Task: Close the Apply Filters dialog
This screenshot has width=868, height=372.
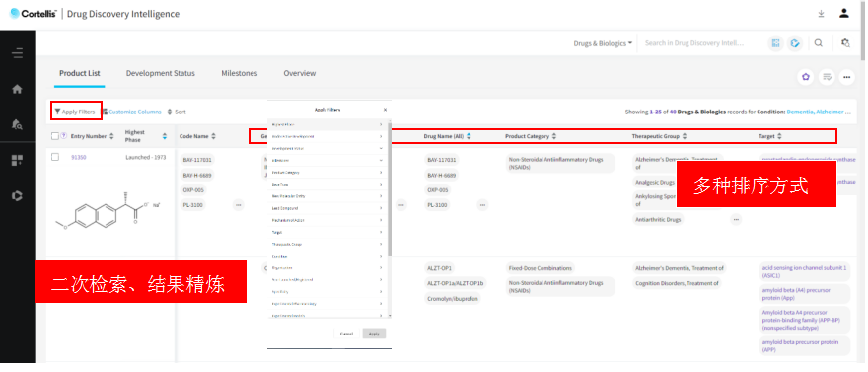Action: coord(386,110)
